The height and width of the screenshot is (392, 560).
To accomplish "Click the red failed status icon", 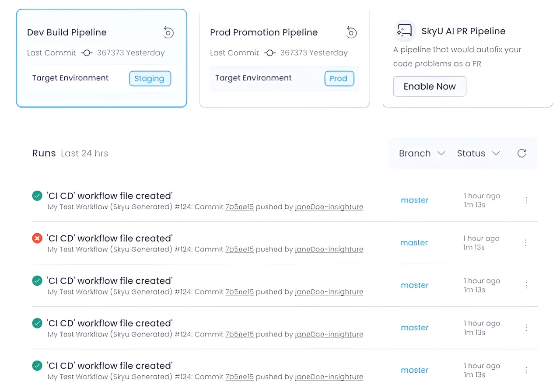I will click(37, 238).
